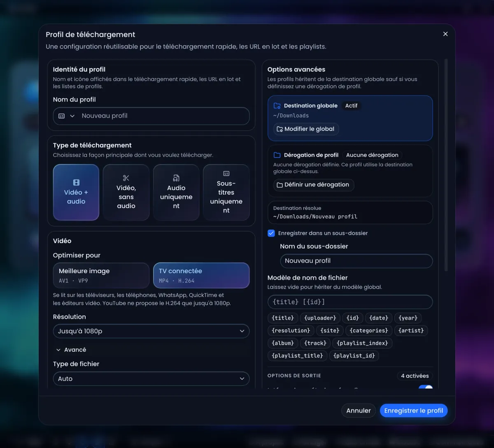The width and height of the screenshot is (494, 448).
Task: Click the Dérogation de profil folder icon
Action: (x=277, y=155)
